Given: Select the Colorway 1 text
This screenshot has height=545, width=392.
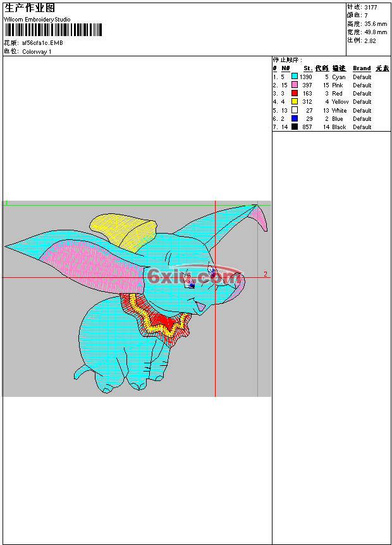Looking at the screenshot, I should tap(37, 51).
